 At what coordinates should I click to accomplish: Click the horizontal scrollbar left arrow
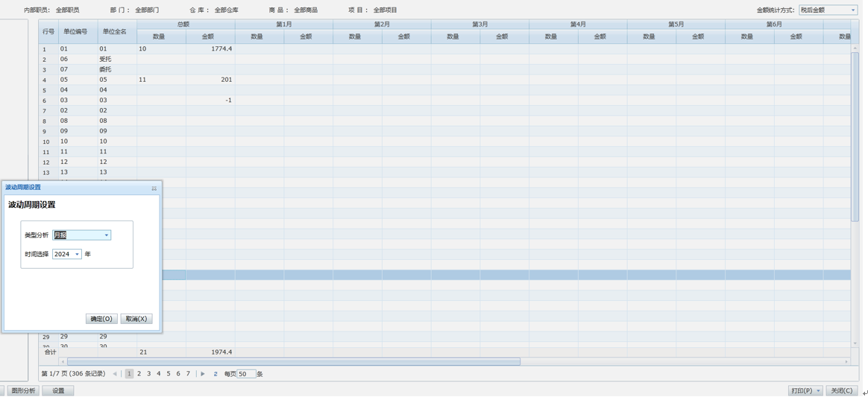click(x=63, y=362)
